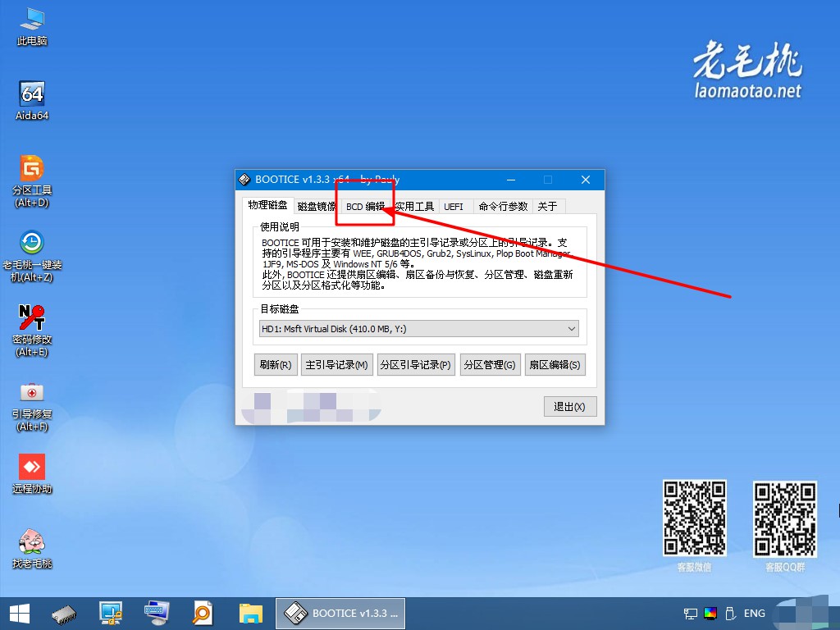Launch Aida64 from the desktop
This screenshot has height=630, width=840.
(x=30, y=94)
